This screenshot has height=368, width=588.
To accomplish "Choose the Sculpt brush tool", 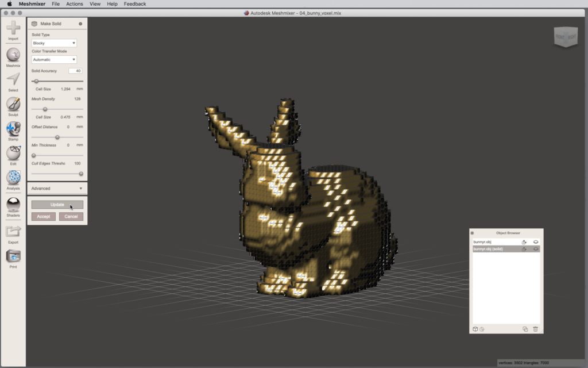I will pyautogui.click(x=13, y=104).
